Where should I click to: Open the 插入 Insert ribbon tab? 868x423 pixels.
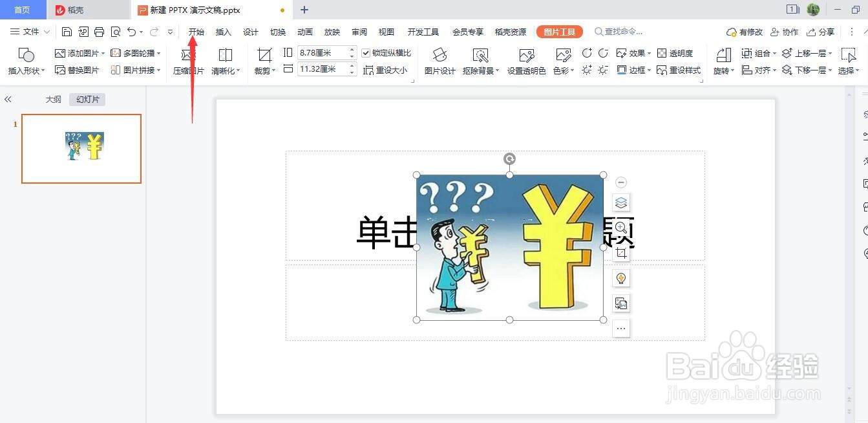pyautogui.click(x=223, y=32)
